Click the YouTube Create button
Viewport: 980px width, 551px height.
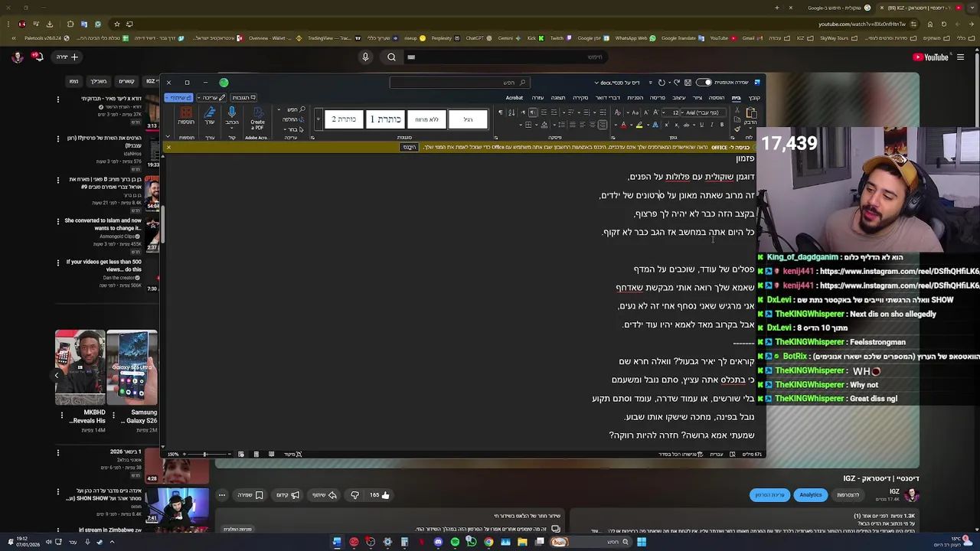point(67,57)
